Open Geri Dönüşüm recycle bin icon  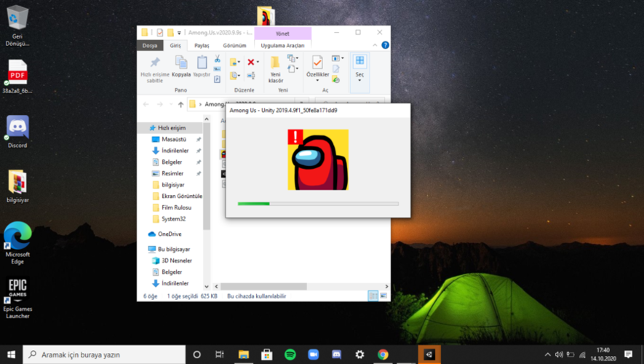click(x=17, y=25)
